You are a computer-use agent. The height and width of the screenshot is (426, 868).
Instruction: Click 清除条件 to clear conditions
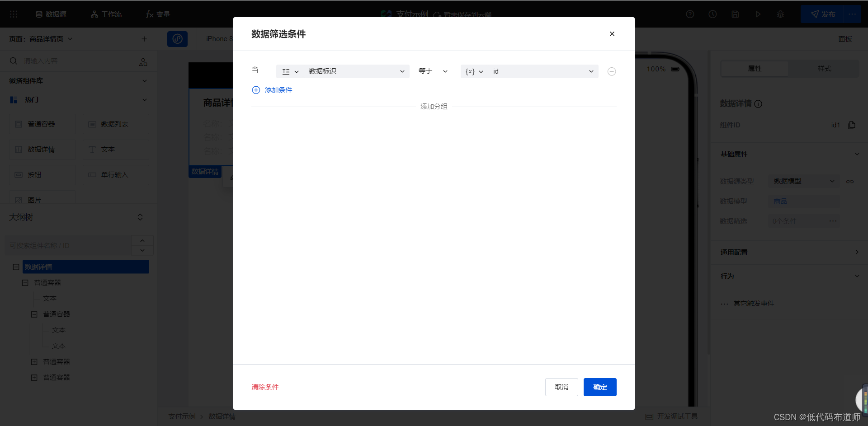pyautogui.click(x=265, y=387)
